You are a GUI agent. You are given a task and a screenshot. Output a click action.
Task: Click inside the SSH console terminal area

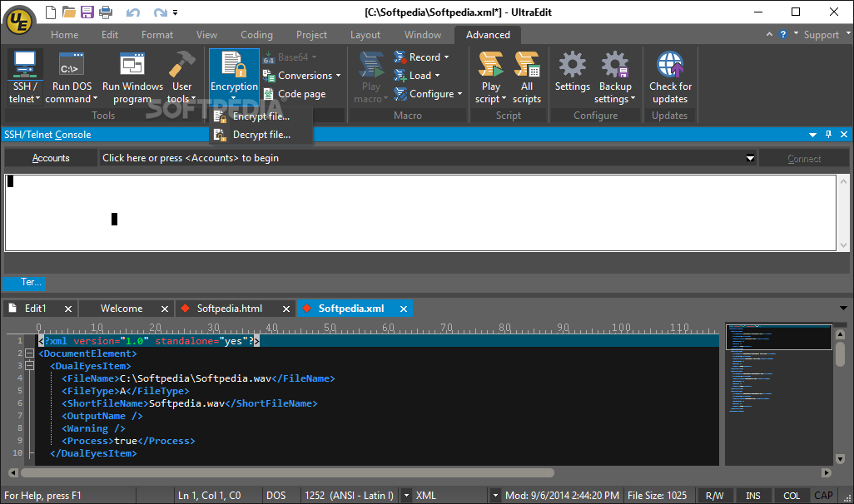[420, 213]
